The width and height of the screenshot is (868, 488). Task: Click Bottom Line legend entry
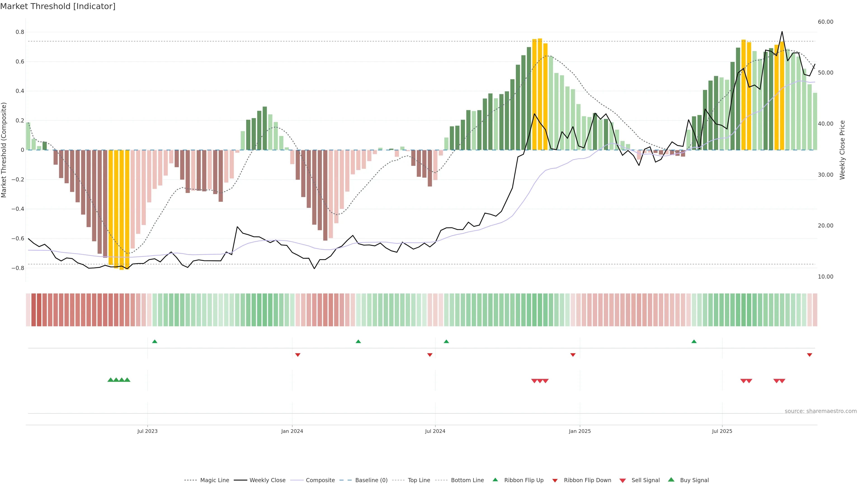tap(467, 480)
